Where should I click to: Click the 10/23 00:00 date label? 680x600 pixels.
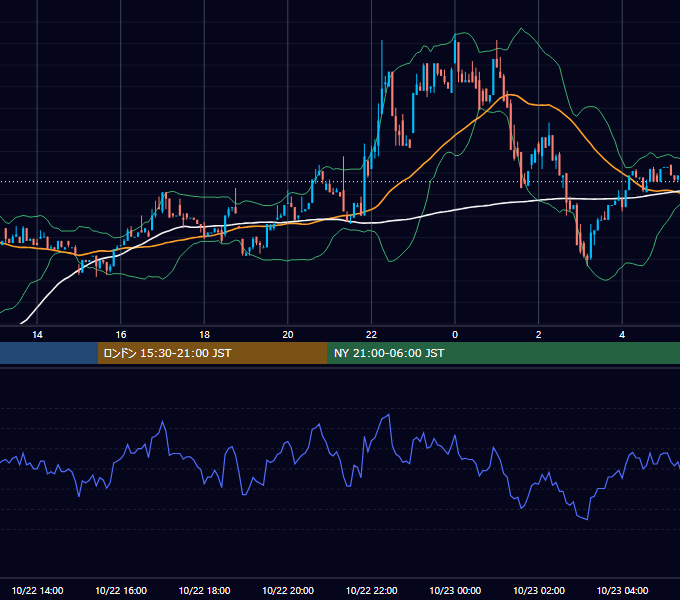(455, 590)
